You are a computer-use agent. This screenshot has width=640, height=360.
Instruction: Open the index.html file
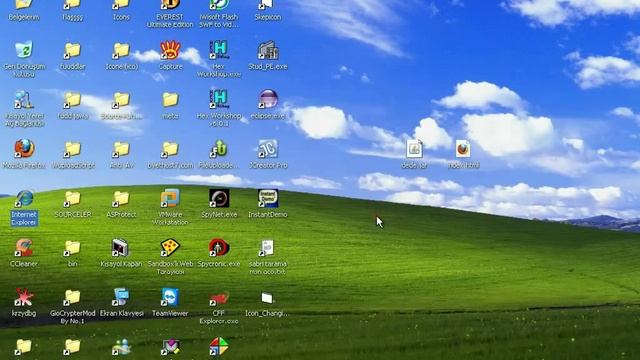pyautogui.click(x=463, y=149)
